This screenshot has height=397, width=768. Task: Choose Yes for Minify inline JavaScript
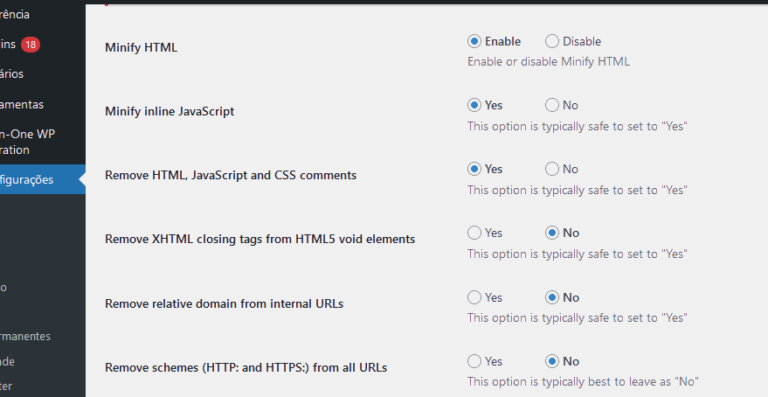[474, 105]
